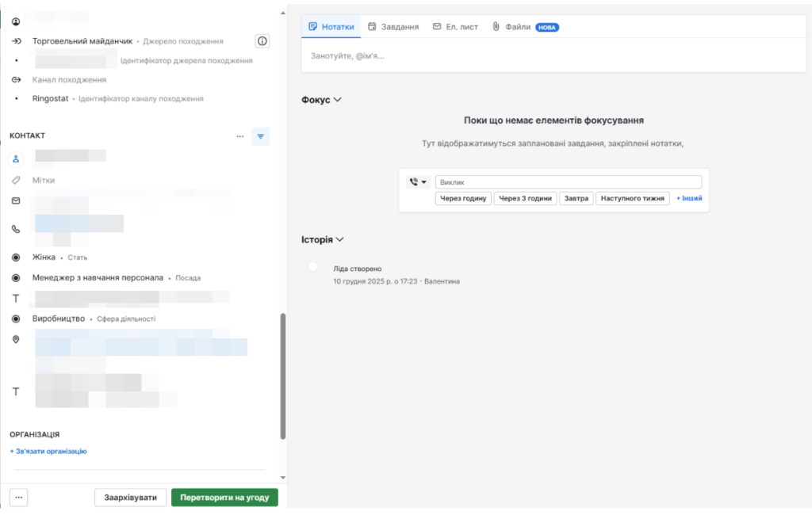Select the Завтра scheduling chip
The height and width of the screenshot is (515, 812).
(576, 198)
